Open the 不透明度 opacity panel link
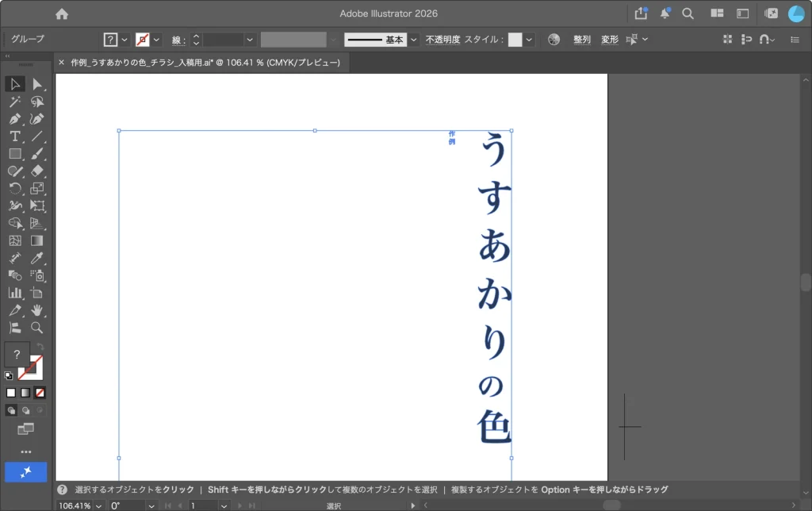Viewport: 812px width, 511px height. pos(442,40)
